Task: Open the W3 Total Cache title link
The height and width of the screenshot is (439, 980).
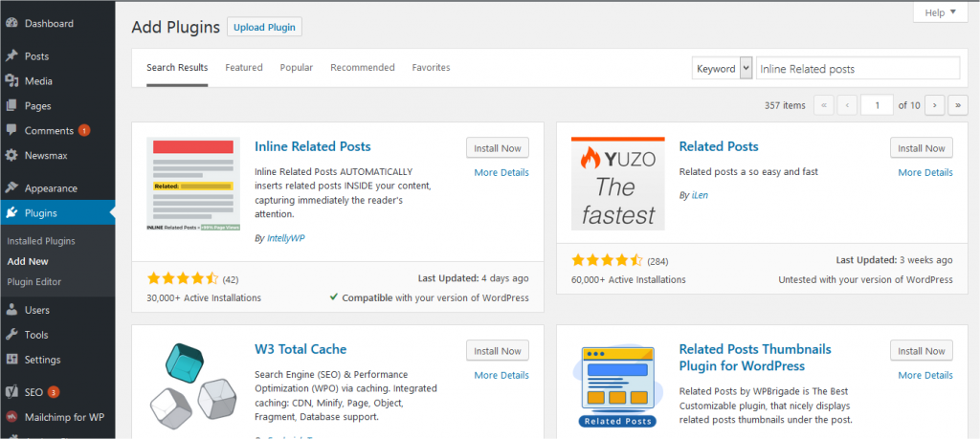Action: click(301, 349)
